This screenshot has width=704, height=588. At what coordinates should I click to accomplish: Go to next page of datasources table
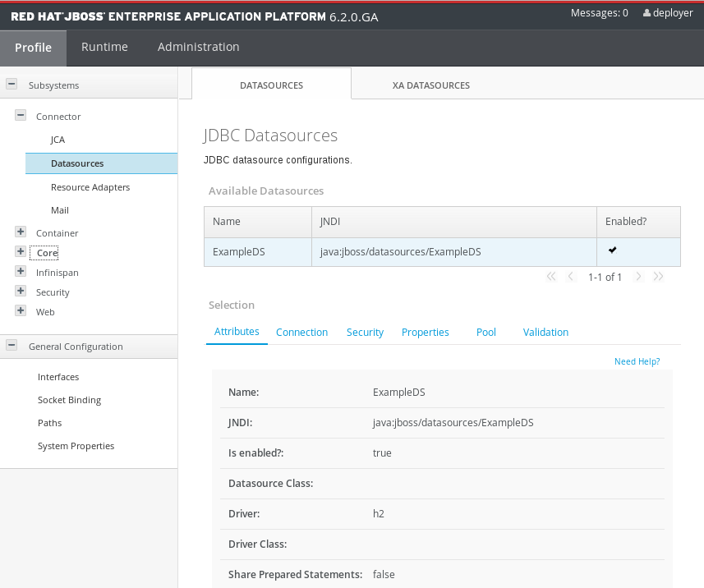[x=638, y=277]
